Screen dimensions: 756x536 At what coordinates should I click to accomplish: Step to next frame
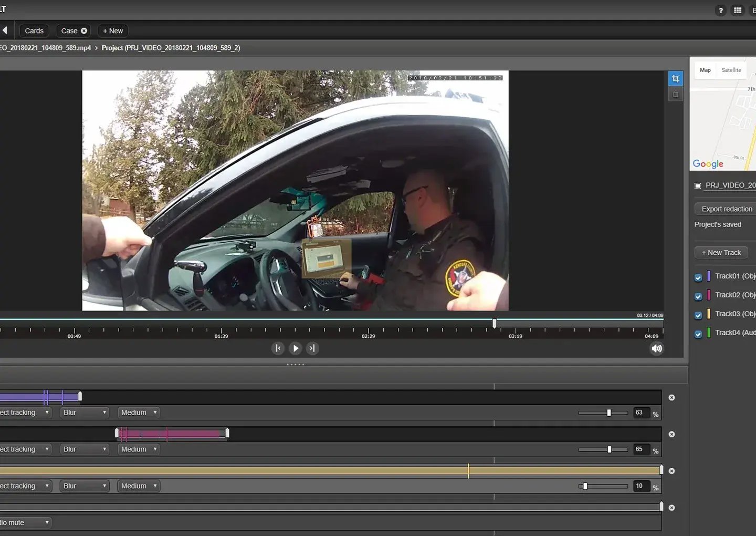(x=312, y=348)
